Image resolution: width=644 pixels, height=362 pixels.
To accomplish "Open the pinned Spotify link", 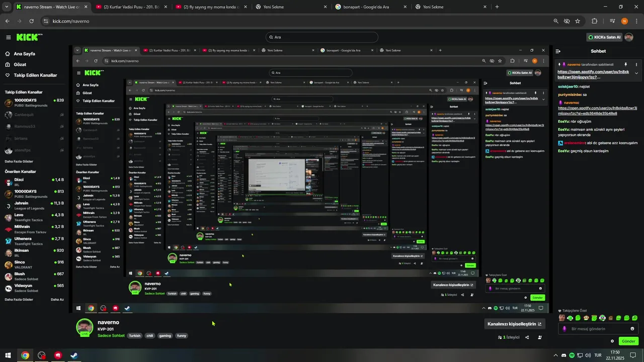I will click(593, 74).
